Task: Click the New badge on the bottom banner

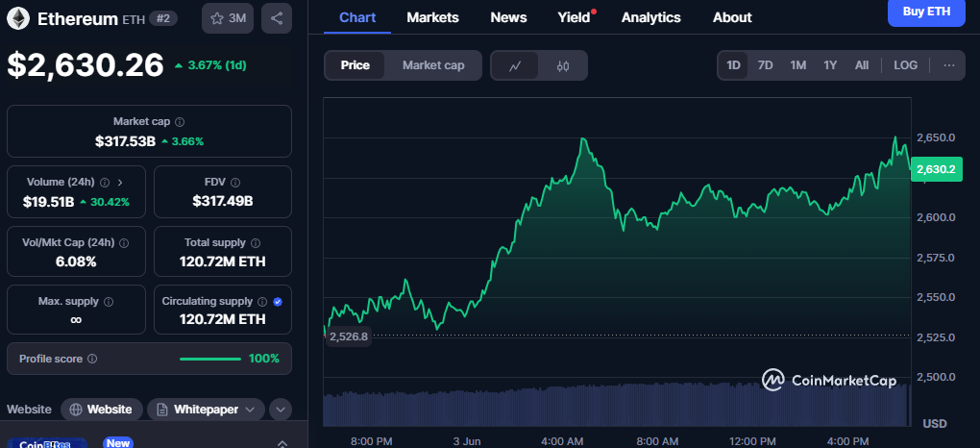Action: point(117,443)
